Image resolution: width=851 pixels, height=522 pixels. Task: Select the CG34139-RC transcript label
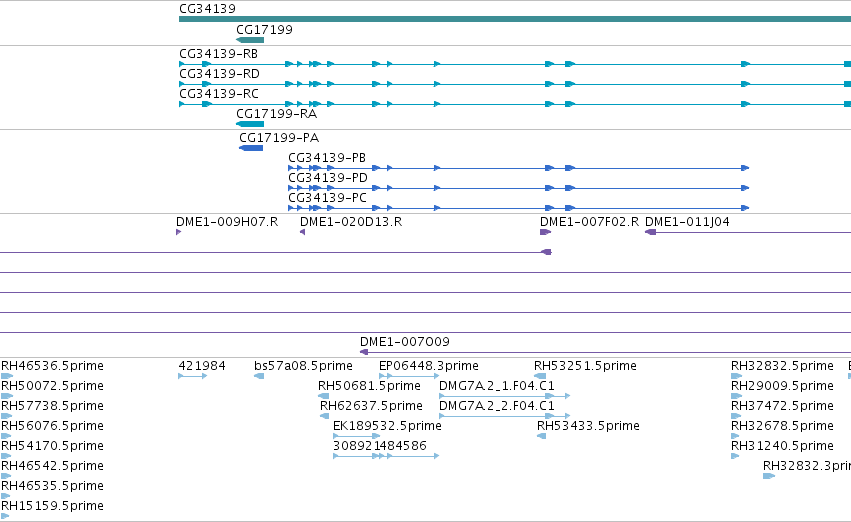(219, 94)
